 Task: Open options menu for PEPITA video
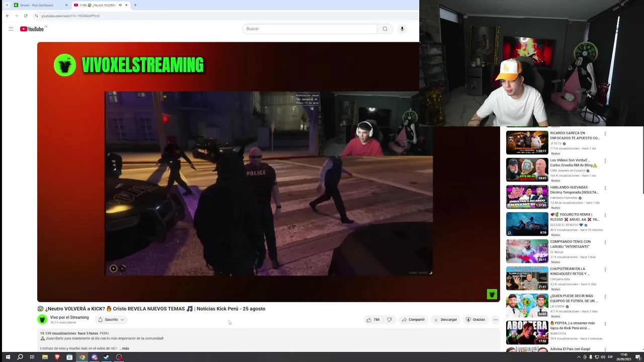605,324
